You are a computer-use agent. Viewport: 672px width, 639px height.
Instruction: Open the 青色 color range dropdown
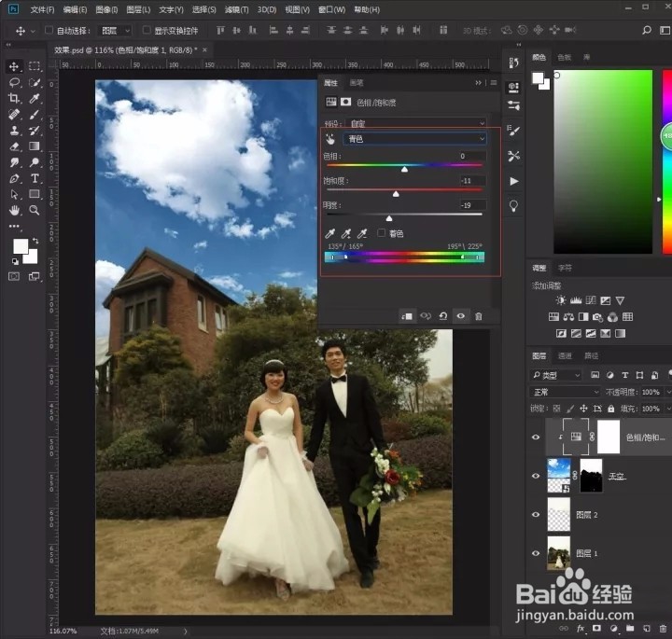414,139
